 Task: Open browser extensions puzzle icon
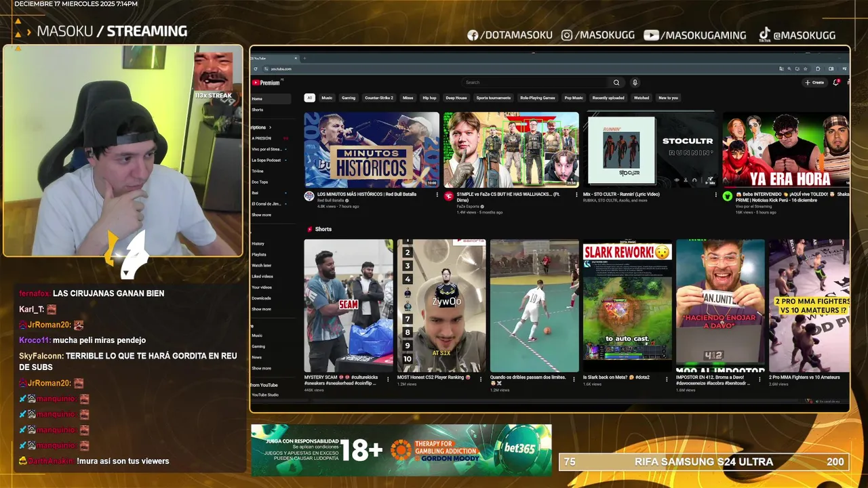pos(818,68)
